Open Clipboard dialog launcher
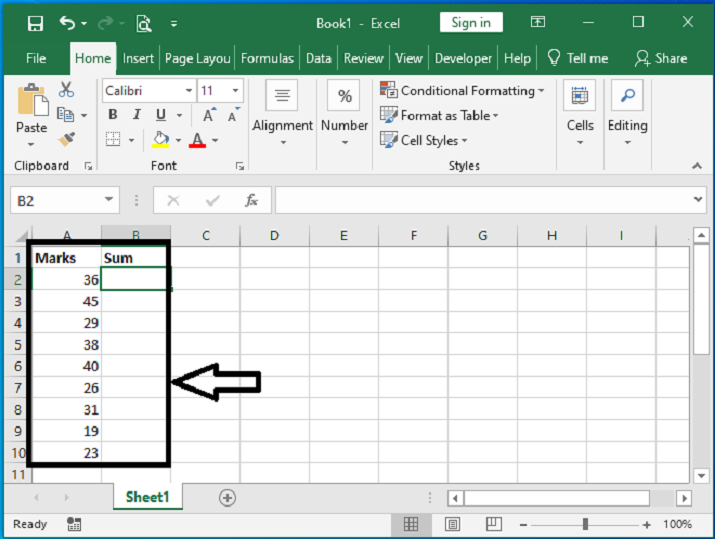The image size is (715, 539). point(88,166)
